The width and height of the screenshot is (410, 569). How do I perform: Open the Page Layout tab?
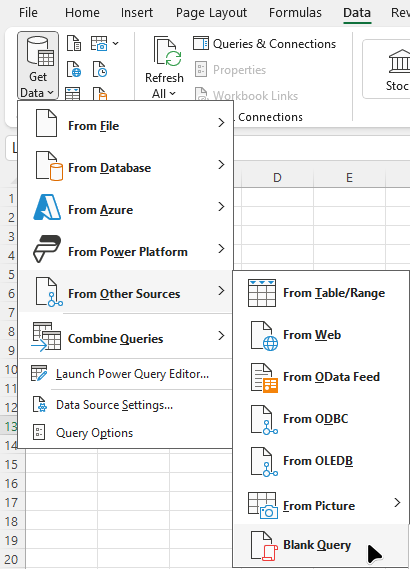coord(212,13)
